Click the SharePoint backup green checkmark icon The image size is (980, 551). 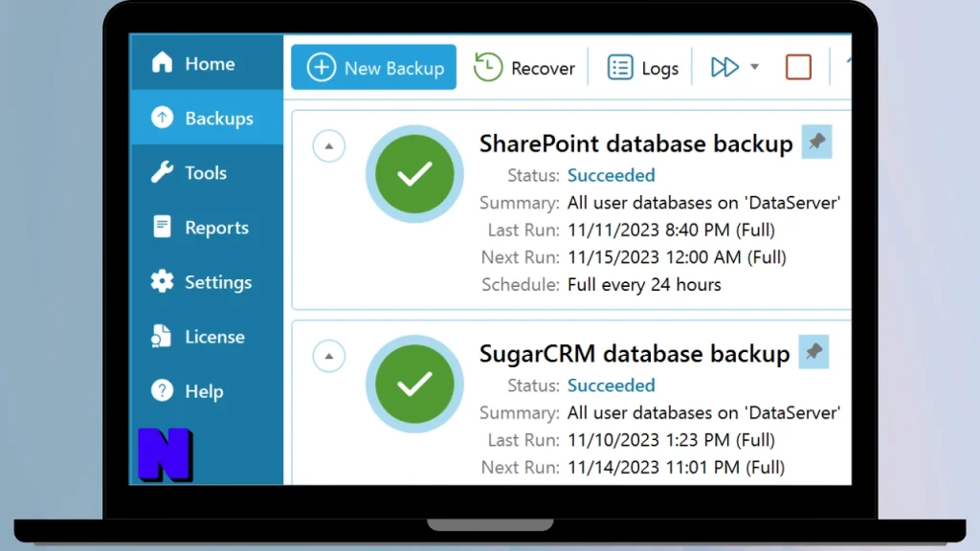(414, 174)
